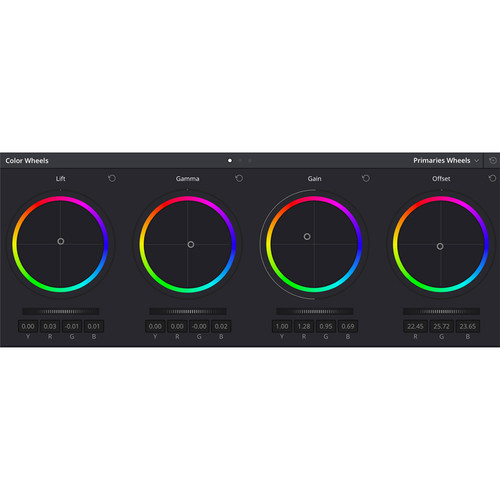
Task: Click the Offset green value field 25.72
Action: tap(441, 326)
